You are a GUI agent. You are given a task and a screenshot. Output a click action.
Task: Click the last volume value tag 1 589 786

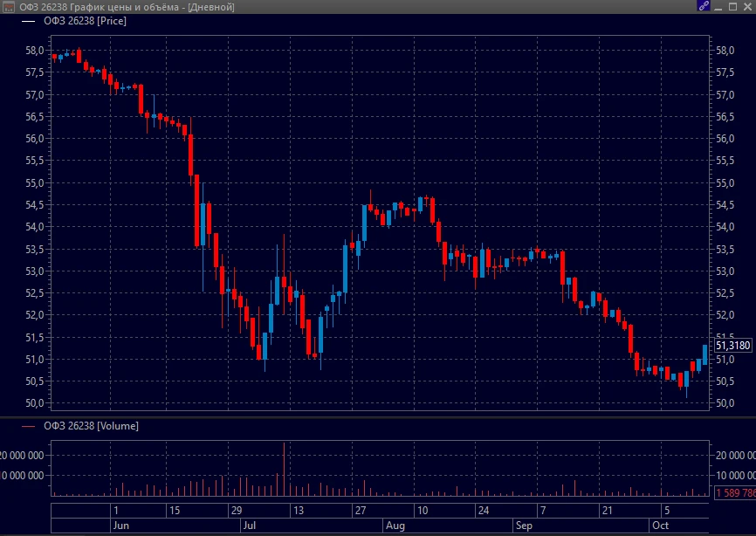(735, 492)
